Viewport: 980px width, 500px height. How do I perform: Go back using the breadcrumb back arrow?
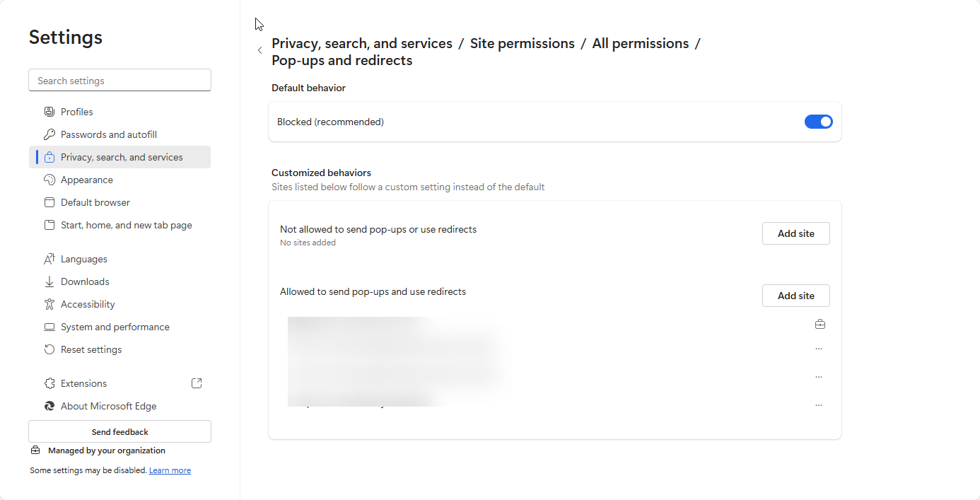(x=260, y=50)
